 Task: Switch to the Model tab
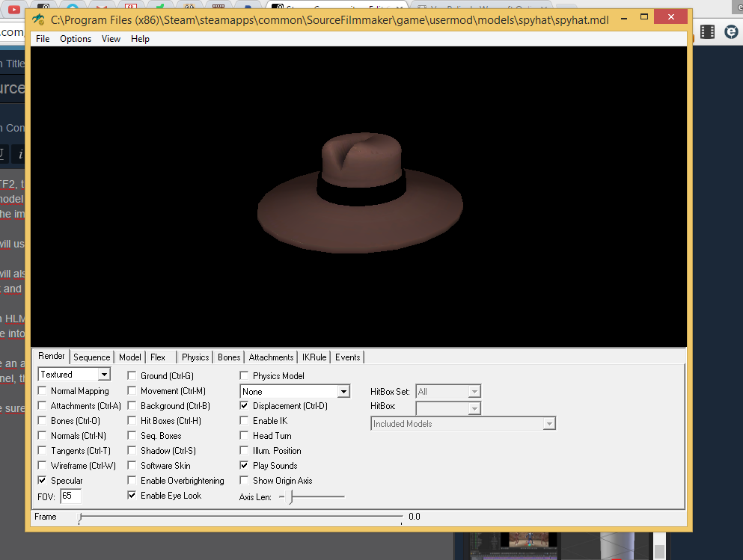(x=130, y=357)
